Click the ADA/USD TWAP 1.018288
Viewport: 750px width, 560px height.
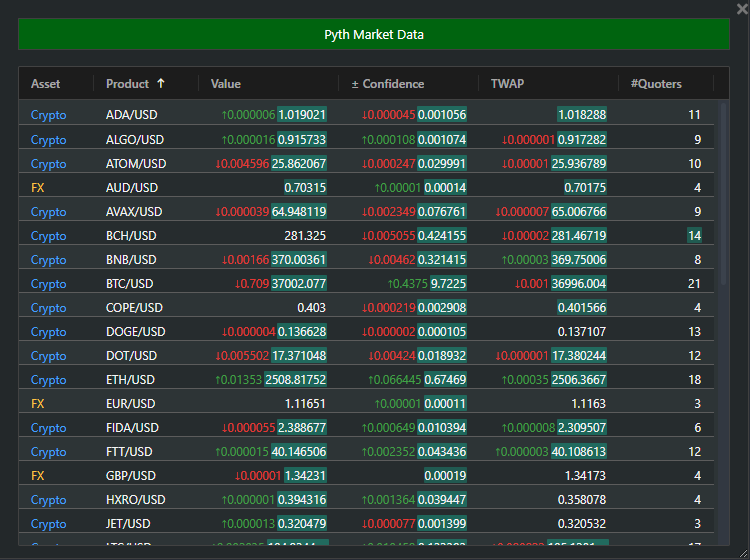(x=582, y=115)
